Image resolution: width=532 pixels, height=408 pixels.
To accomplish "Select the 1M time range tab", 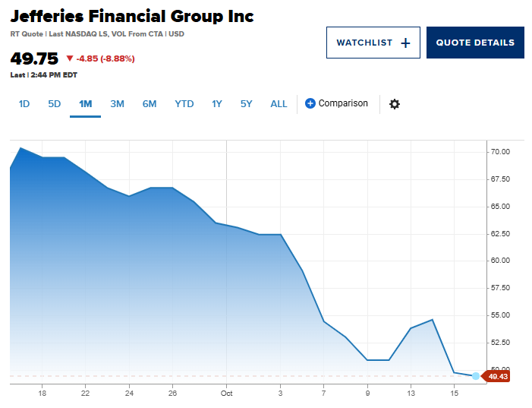I will point(86,104).
